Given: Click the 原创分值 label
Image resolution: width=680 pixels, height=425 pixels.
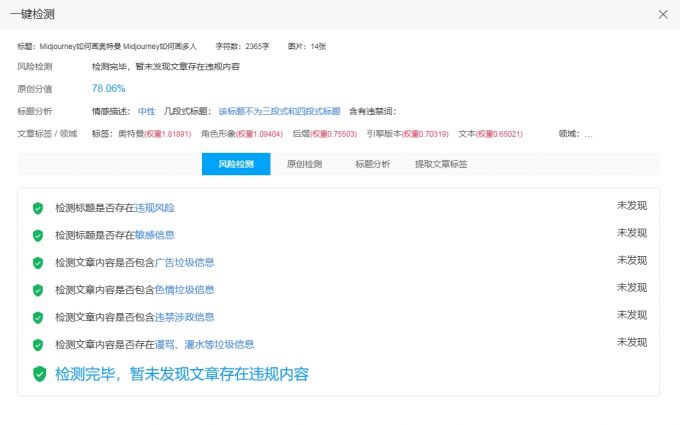Looking at the screenshot, I should (x=35, y=89).
